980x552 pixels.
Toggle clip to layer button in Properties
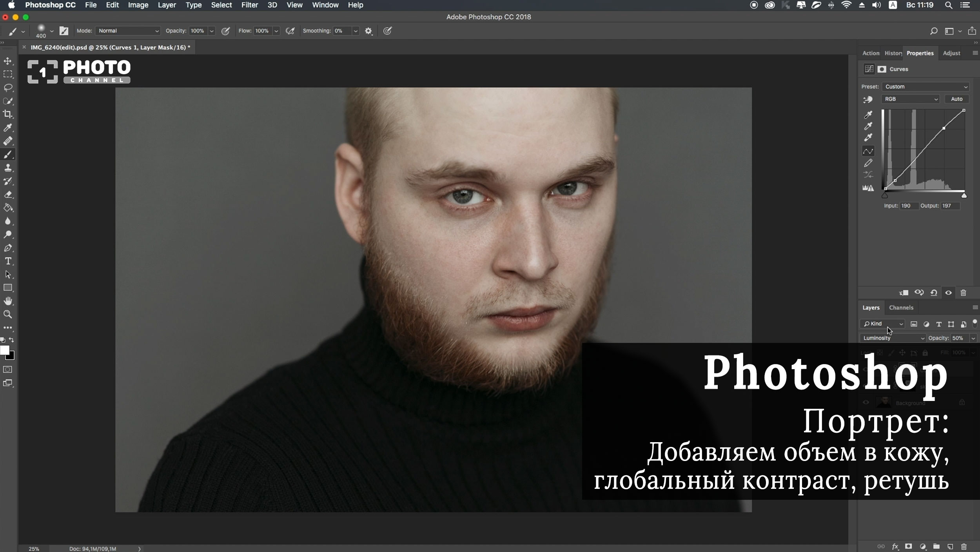904,293
